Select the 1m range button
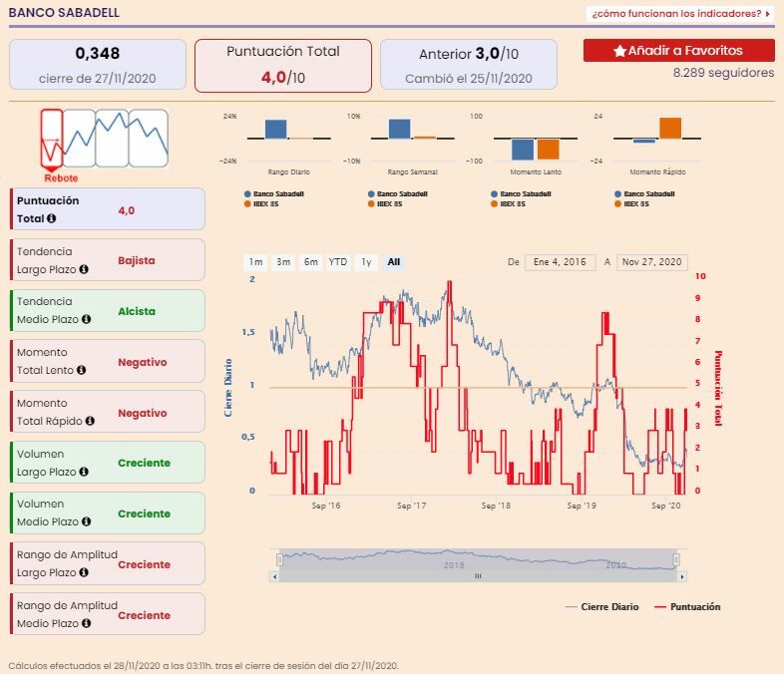Screen dimensions: 784x674 (x=256, y=262)
